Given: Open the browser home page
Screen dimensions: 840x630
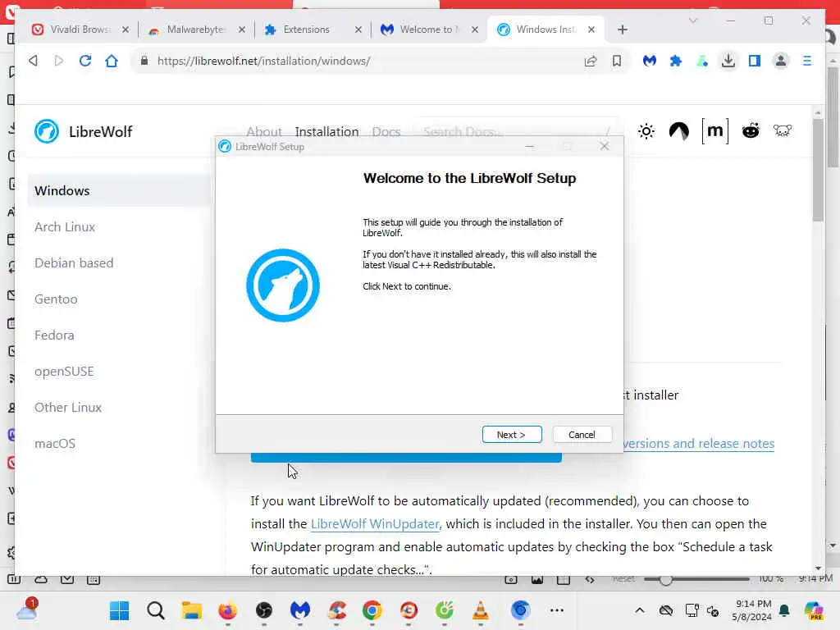Looking at the screenshot, I should click(112, 61).
